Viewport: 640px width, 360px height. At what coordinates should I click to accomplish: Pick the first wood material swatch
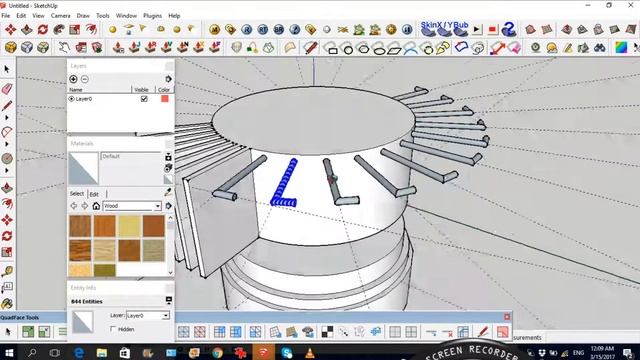pyautogui.click(x=80, y=226)
